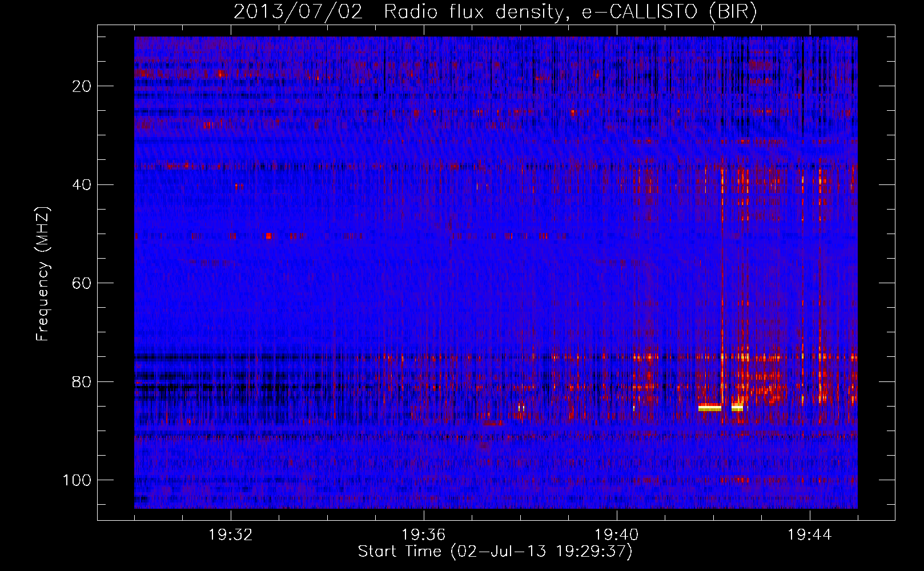Click the 19:40 time tick label

pos(617,535)
